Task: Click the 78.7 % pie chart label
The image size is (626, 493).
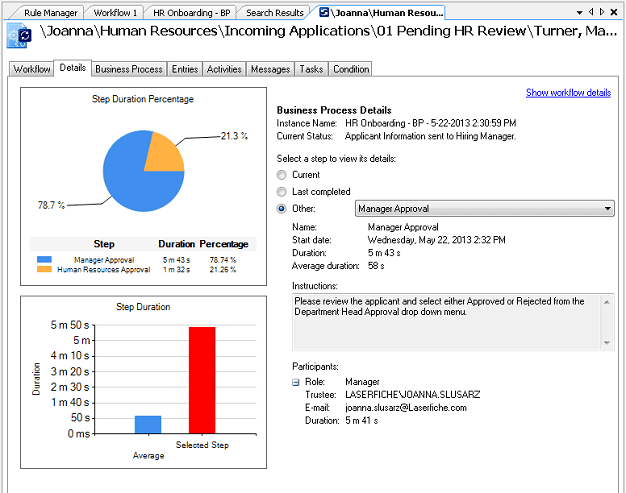Action: (x=51, y=205)
